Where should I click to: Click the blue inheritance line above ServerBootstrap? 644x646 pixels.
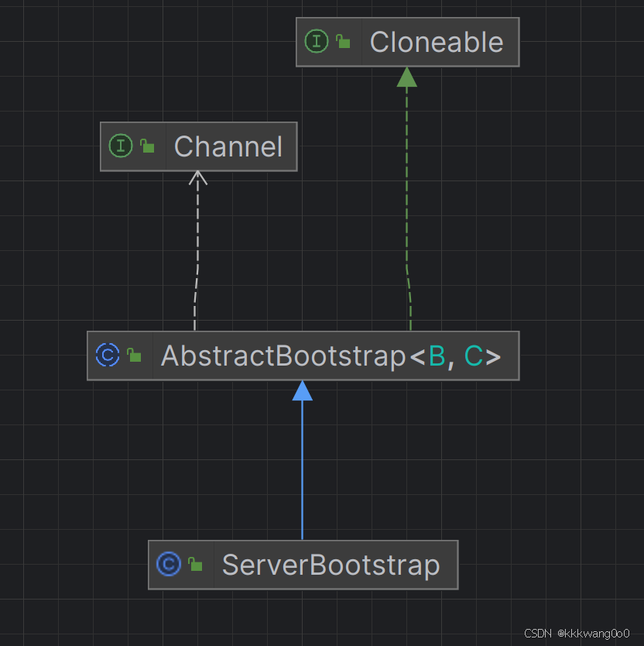pyautogui.click(x=302, y=469)
